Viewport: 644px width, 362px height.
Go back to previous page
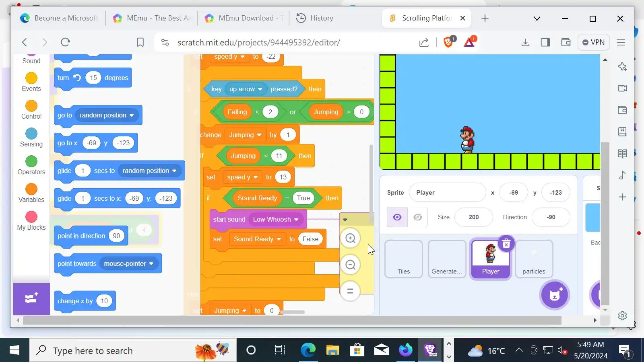pos(25,42)
